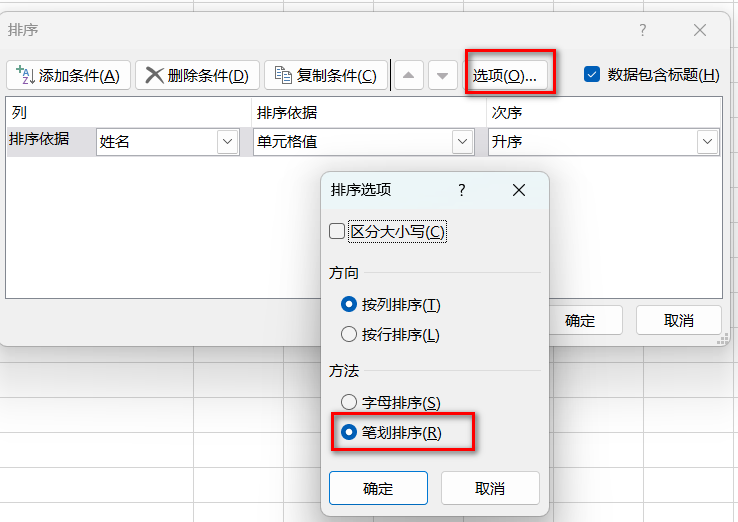Click the help question mark in 排序选项
The width and height of the screenshot is (738, 522).
coord(462,190)
